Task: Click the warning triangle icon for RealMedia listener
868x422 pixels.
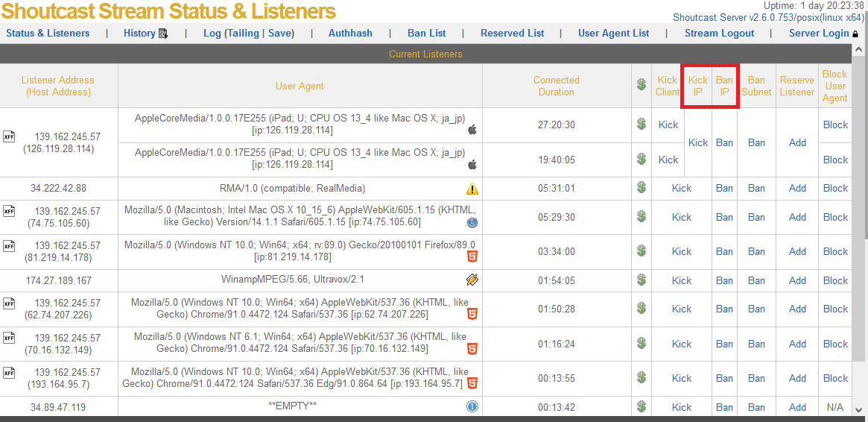Action: click(472, 189)
